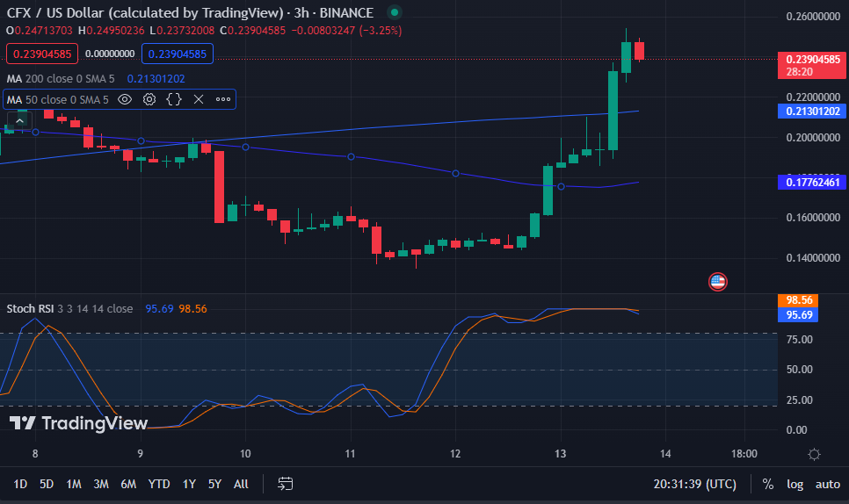Set range to 6M

point(128,484)
